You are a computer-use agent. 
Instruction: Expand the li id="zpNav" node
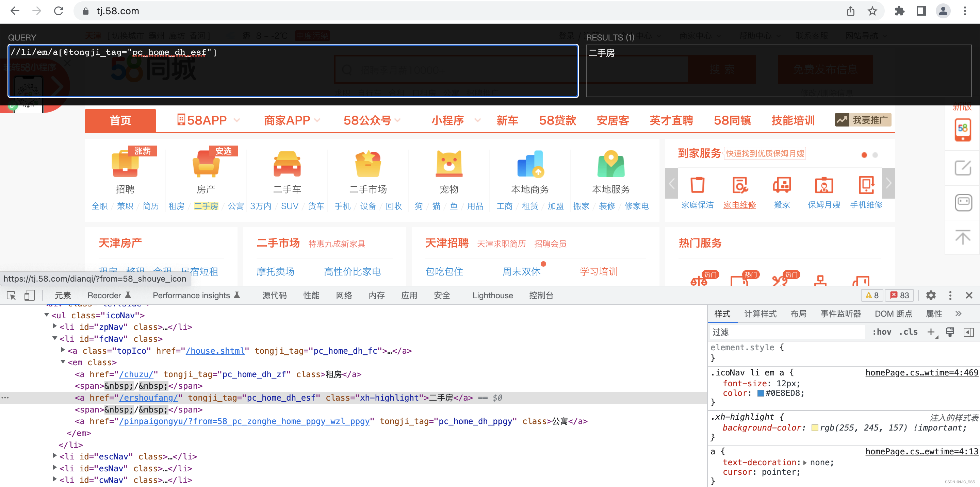(55, 326)
